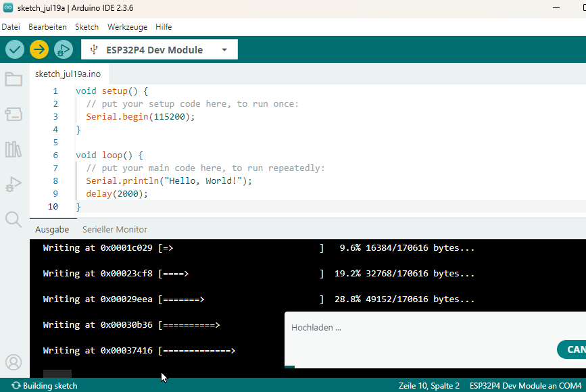Open the Werkzeuge menu

pyautogui.click(x=127, y=27)
